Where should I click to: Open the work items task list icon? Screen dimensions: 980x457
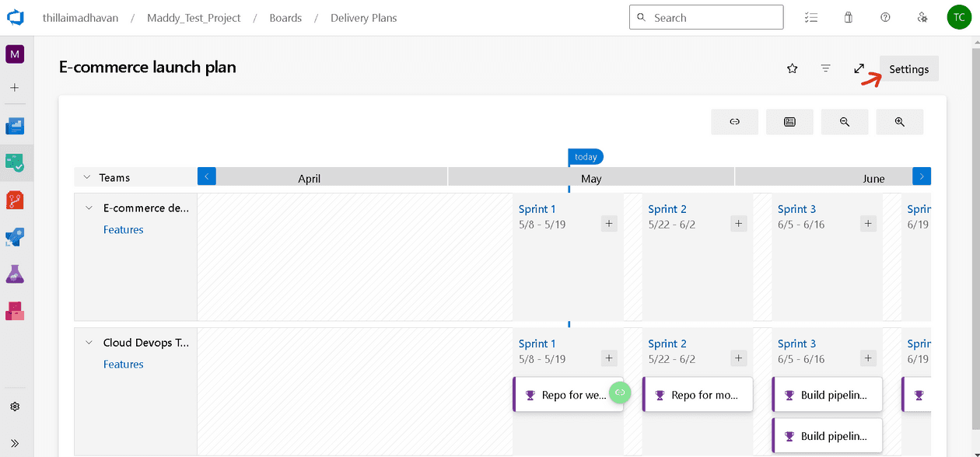[x=811, y=17]
